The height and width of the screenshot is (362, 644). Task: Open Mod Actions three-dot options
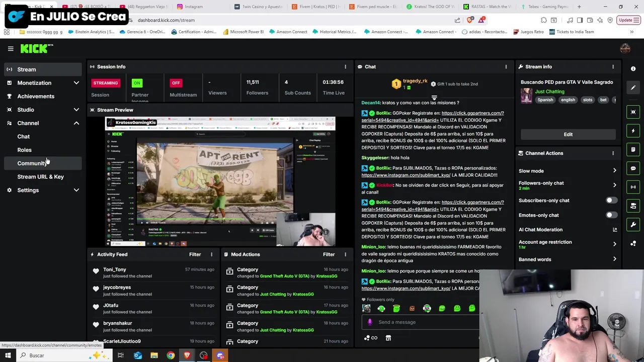click(x=345, y=254)
